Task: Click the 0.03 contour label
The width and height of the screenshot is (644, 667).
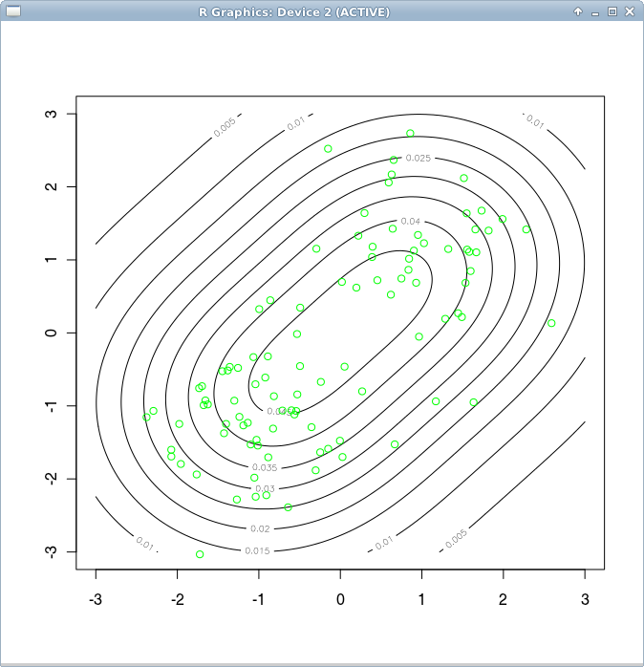Action: click(265, 488)
